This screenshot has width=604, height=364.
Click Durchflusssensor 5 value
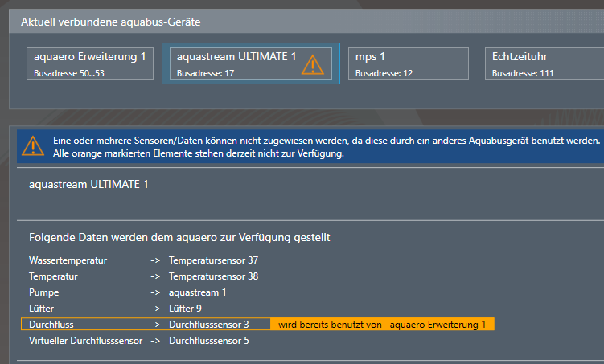(x=209, y=341)
